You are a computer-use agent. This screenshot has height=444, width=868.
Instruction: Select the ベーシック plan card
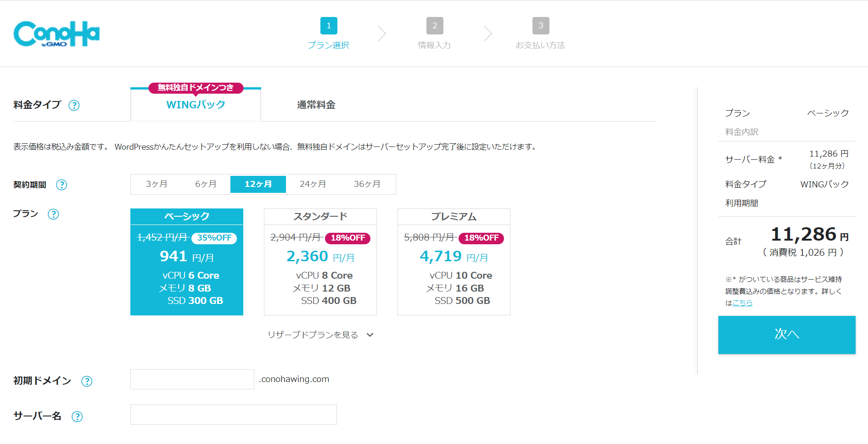(187, 262)
